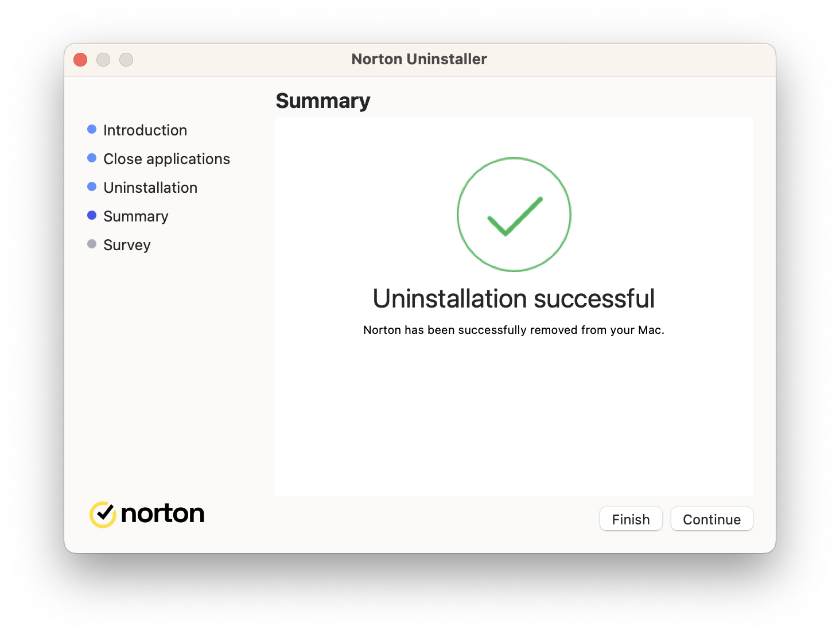Viewport: 840px width, 638px height.
Task: Click the gray bullet beside Survey
Action: pyautogui.click(x=92, y=244)
